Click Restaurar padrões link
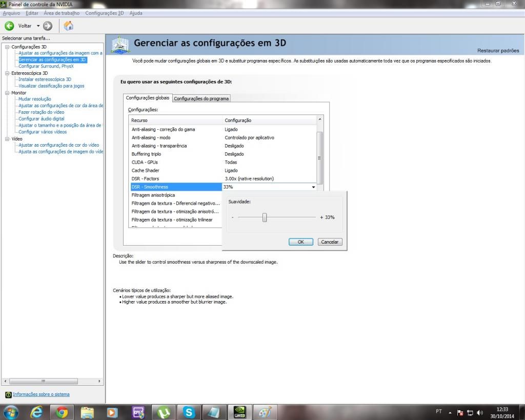 498,51
